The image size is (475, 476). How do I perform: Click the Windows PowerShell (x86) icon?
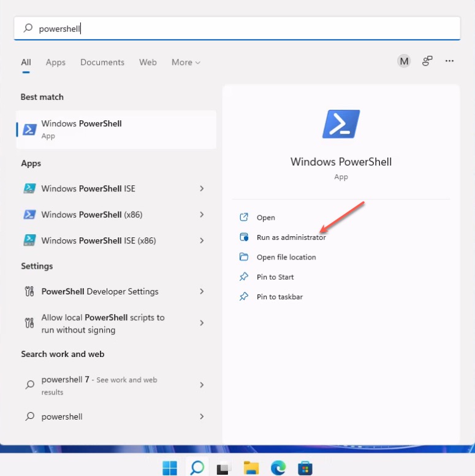pyautogui.click(x=29, y=215)
